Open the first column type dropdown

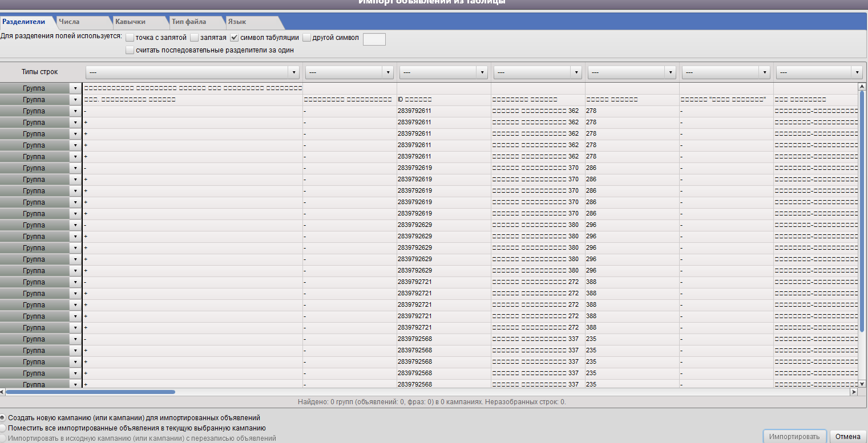pyautogui.click(x=192, y=72)
